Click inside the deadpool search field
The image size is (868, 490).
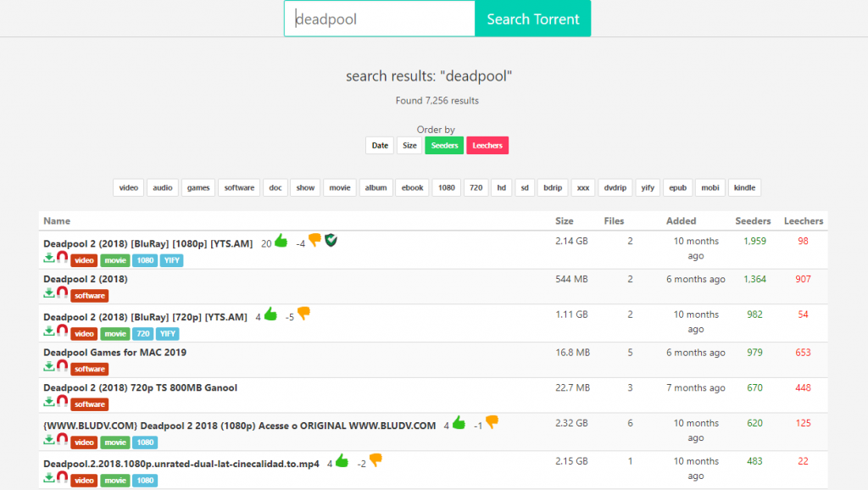[x=379, y=18]
